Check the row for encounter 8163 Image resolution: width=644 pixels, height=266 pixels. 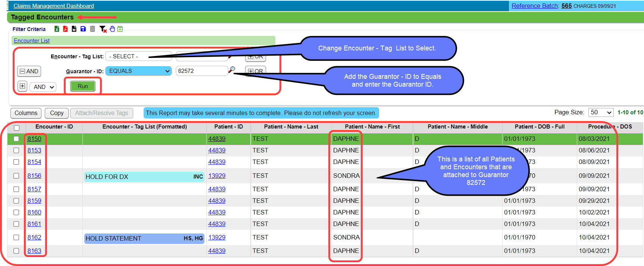click(x=16, y=251)
